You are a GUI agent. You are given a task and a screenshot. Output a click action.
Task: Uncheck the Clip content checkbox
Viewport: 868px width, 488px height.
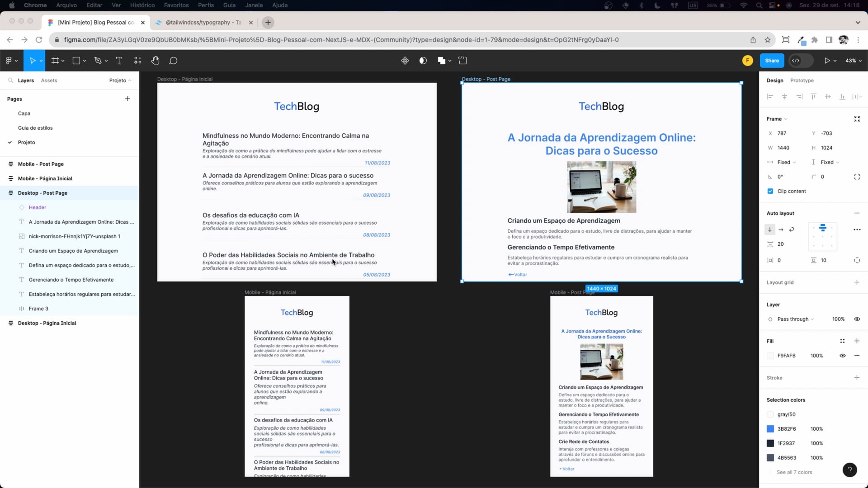point(770,191)
